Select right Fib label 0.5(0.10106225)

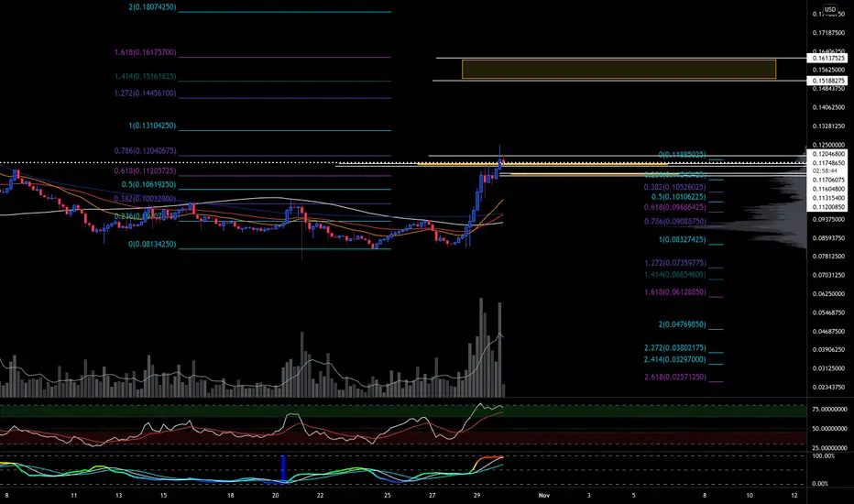pyautogui.click(x=678, y=197)
